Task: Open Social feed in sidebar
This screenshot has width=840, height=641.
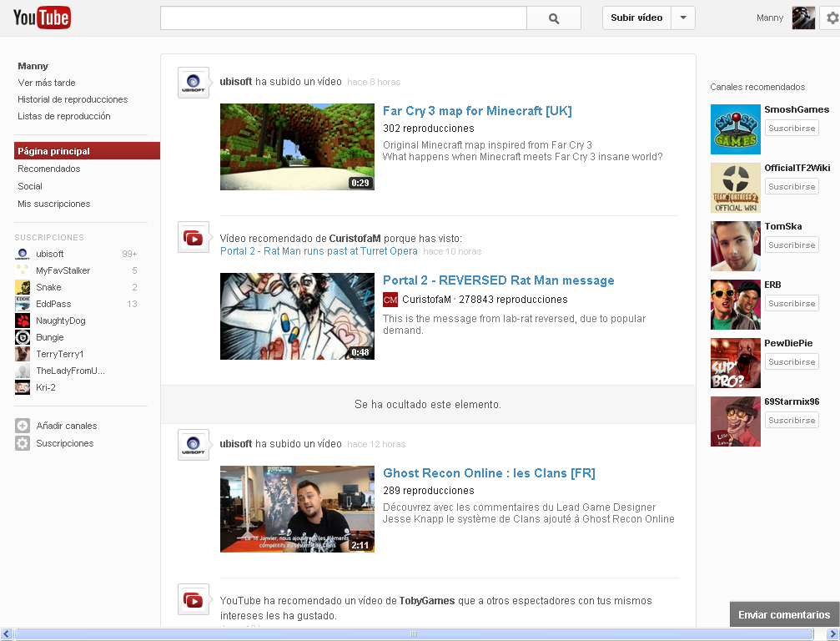Action: tap(30, 186)
